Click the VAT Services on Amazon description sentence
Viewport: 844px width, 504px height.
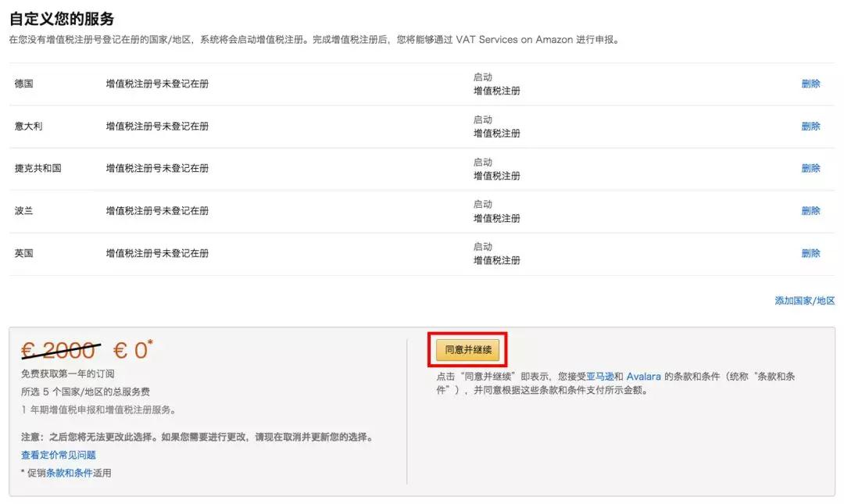click(314, 39)
